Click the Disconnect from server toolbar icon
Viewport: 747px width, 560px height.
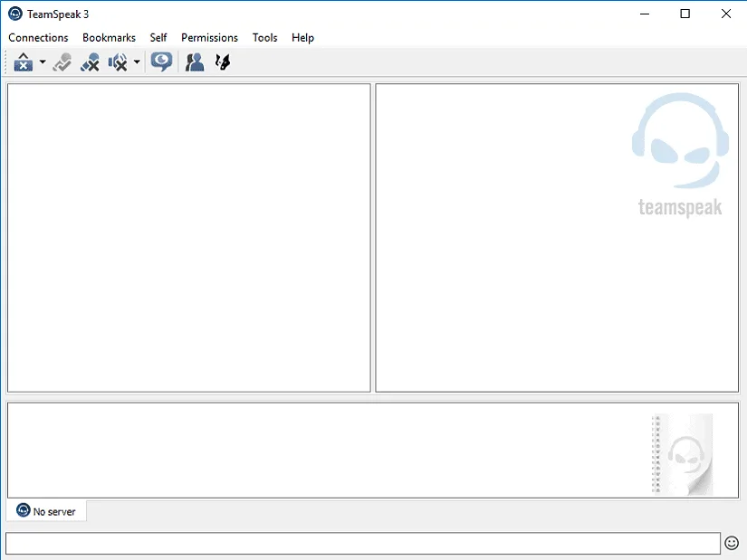(x=62, y=62)
